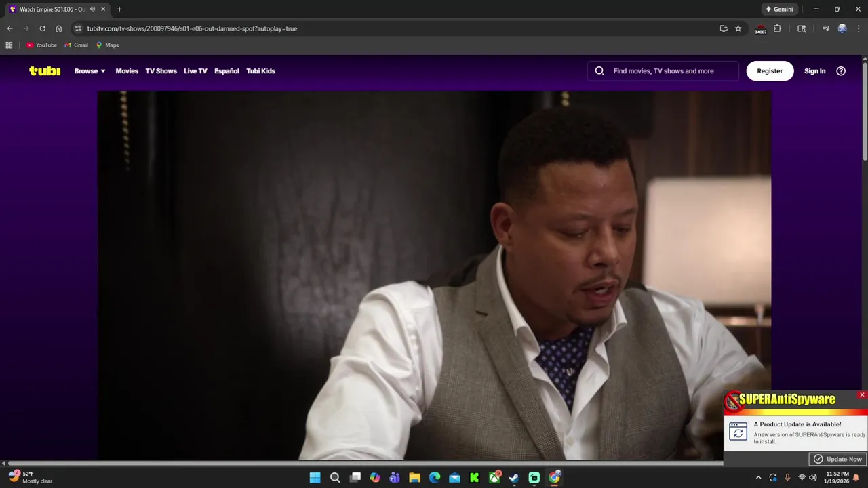868x488 pixels.
Task: Click the Sign In link
Action: 814,70
